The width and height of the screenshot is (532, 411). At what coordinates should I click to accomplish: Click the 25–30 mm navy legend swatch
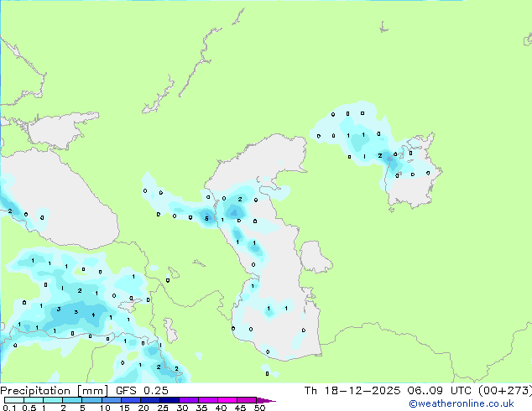pos(169,400)
